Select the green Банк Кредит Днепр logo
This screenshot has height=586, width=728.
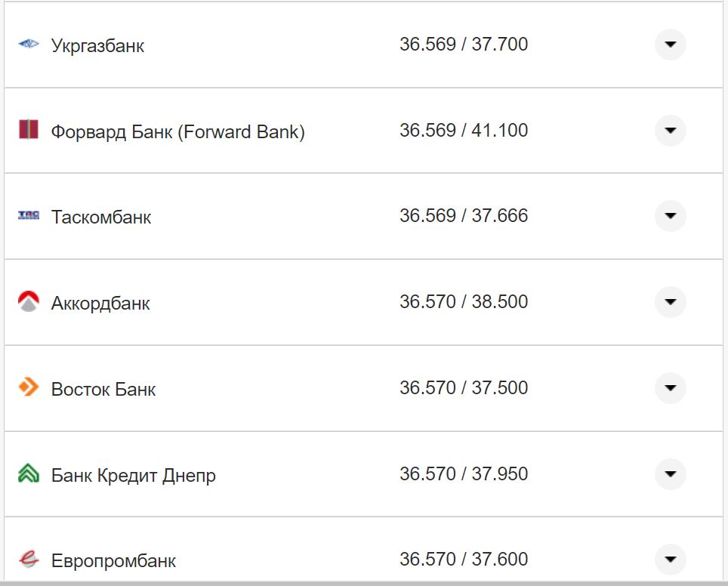pos(28,474)
